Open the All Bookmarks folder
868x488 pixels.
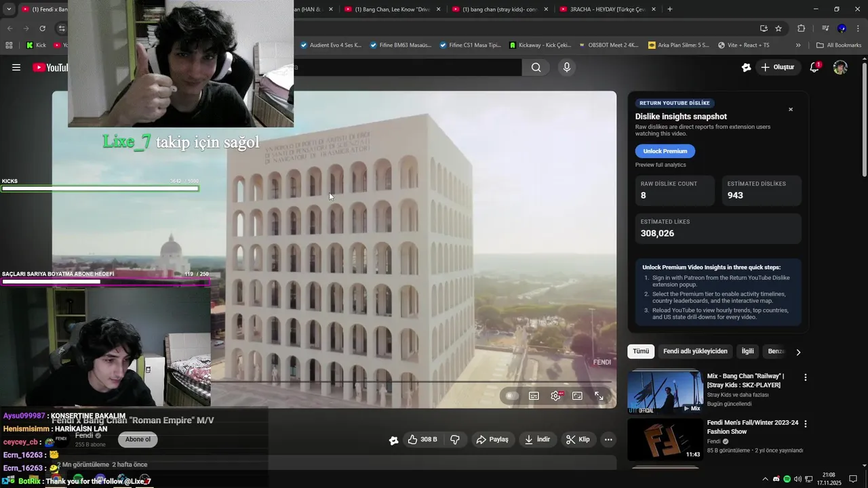pos(839,45)
